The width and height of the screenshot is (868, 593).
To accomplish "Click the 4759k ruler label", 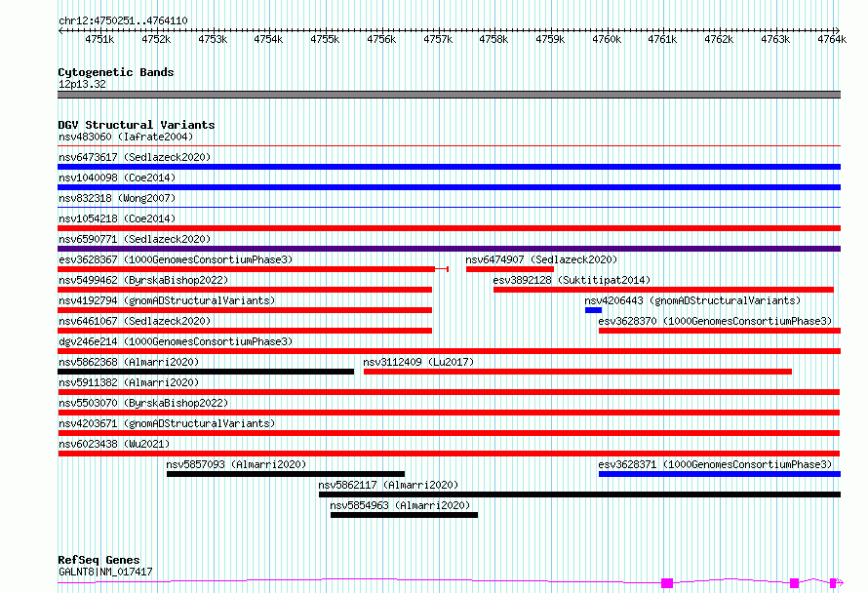I will click(550, 39).
